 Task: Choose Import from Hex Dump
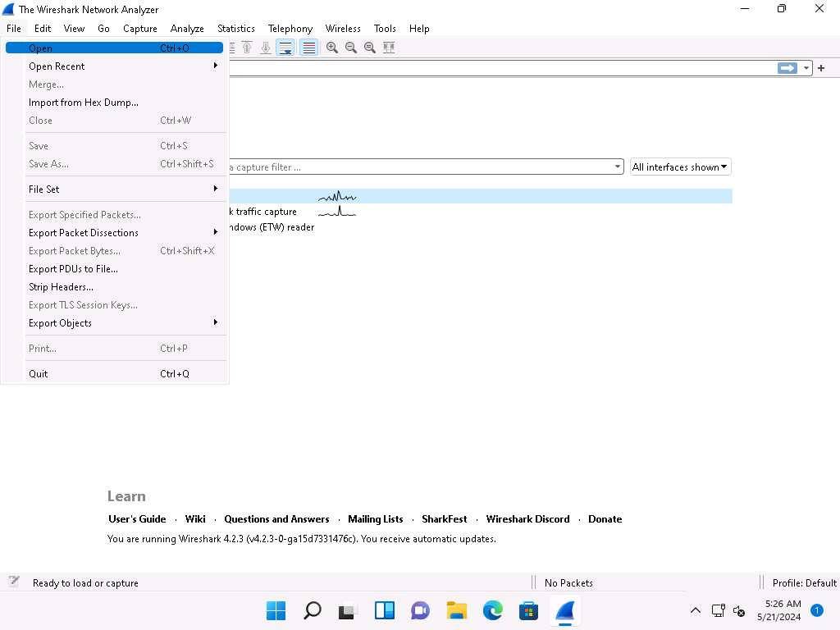(x=84, y=103)
